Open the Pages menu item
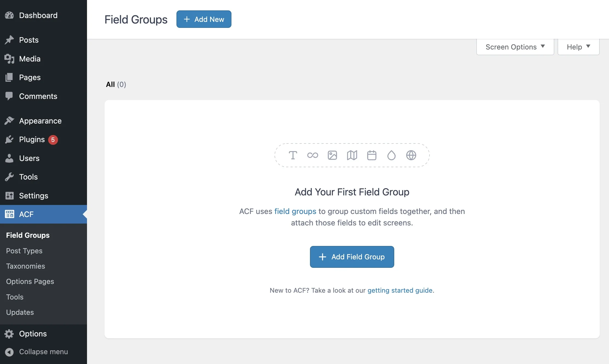Screen dimensions: 609x364 tap(43, 77)
